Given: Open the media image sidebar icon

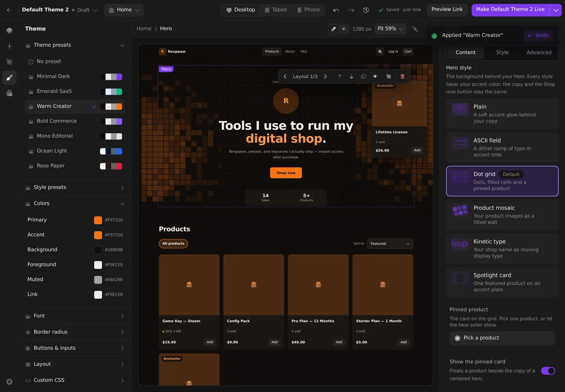Looking at the screenshot, I should [x=9, y=93].
